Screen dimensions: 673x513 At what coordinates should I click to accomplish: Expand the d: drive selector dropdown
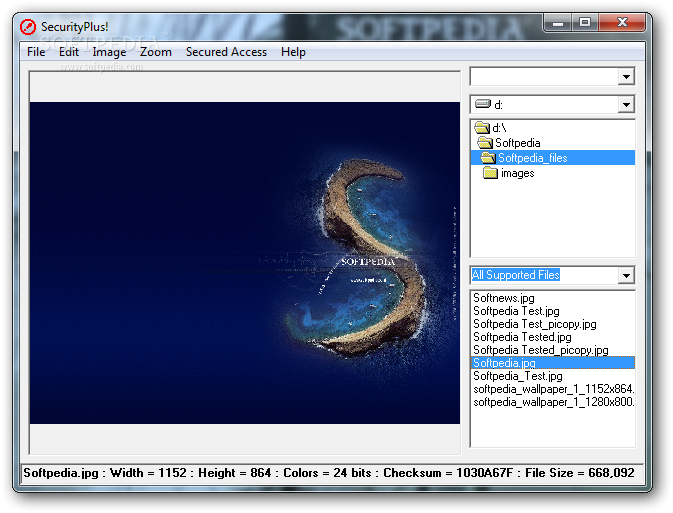coord(626,105)
